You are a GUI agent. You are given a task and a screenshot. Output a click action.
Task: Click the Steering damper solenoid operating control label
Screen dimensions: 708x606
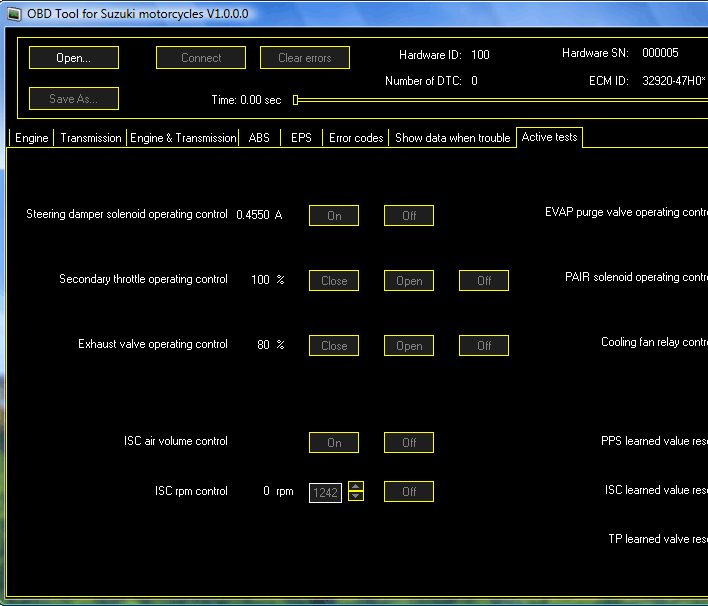coord(127,214)
